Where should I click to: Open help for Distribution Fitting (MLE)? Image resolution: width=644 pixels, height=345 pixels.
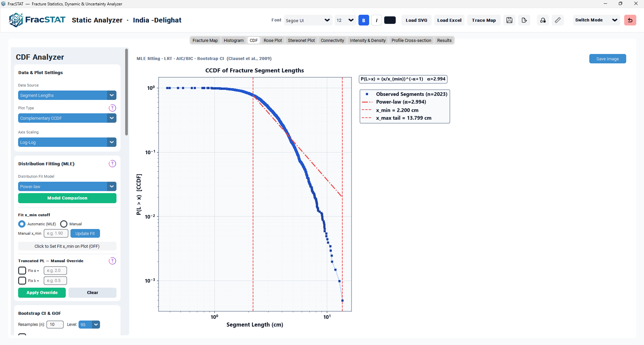pyautogui.click(x=112, y=164)
